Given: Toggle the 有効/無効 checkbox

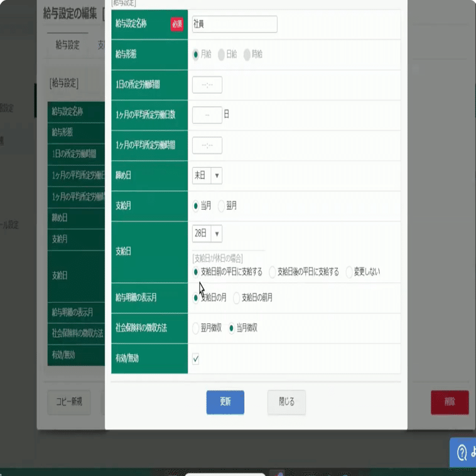Looking at the screenshot, I should pyautogui.click(x=196, y=359).
